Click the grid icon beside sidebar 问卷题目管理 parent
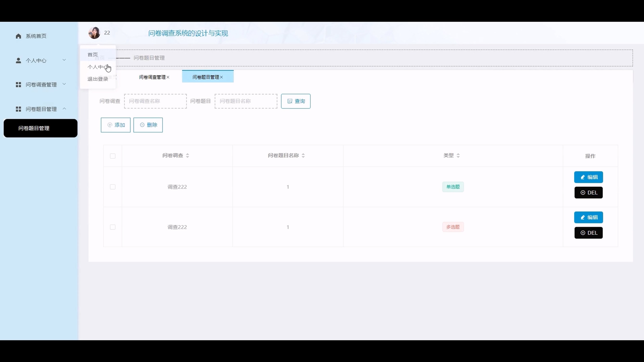 [x=18, y=109]
